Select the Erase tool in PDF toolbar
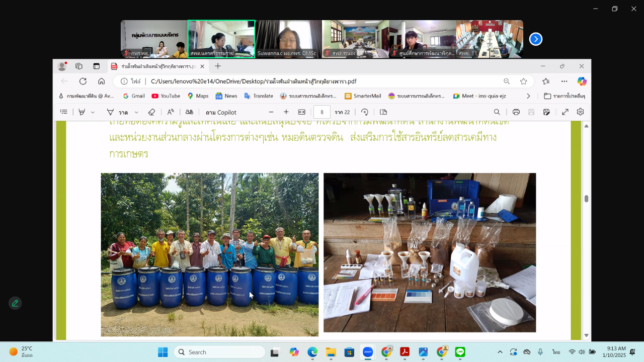Image resolution: width=644 pixels, height=362 pixels. coord(151,112)
